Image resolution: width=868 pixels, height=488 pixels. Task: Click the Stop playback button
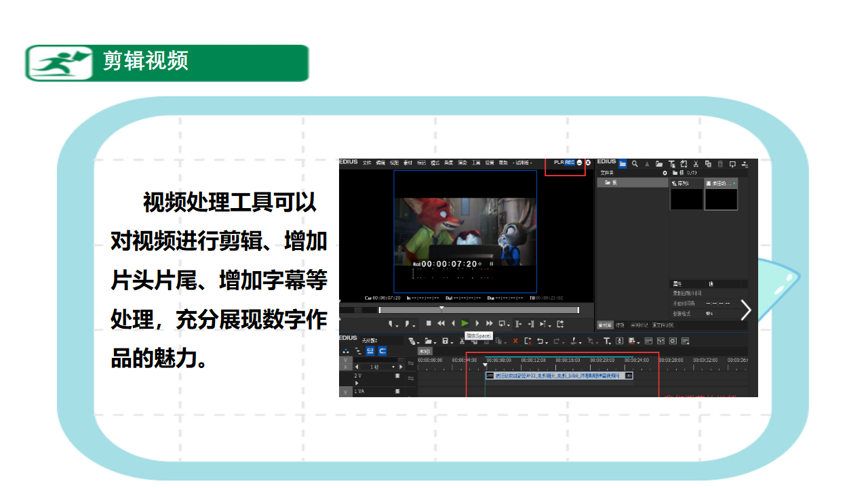click(429, 323)
